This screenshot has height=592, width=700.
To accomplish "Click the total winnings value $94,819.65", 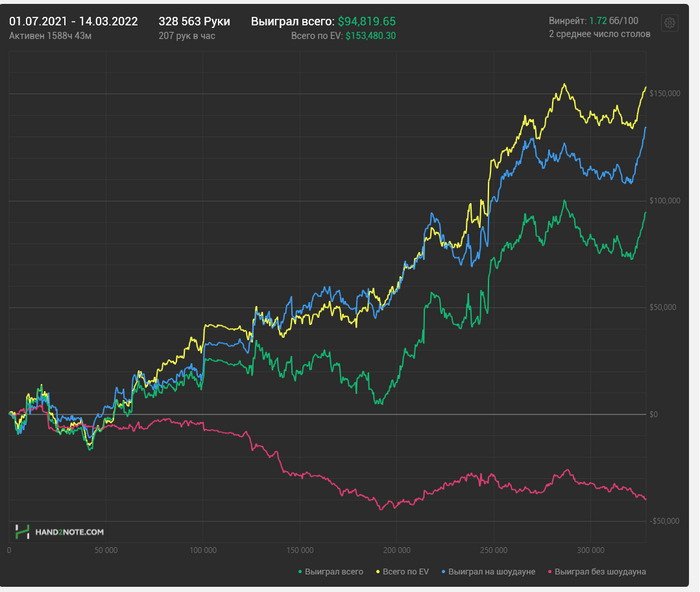I will click(x=367, y=21).
